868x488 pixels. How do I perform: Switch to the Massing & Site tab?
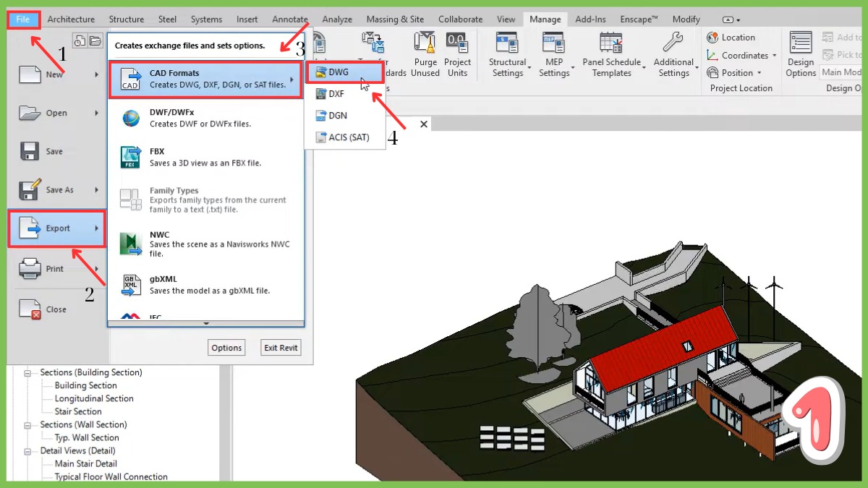395,20
